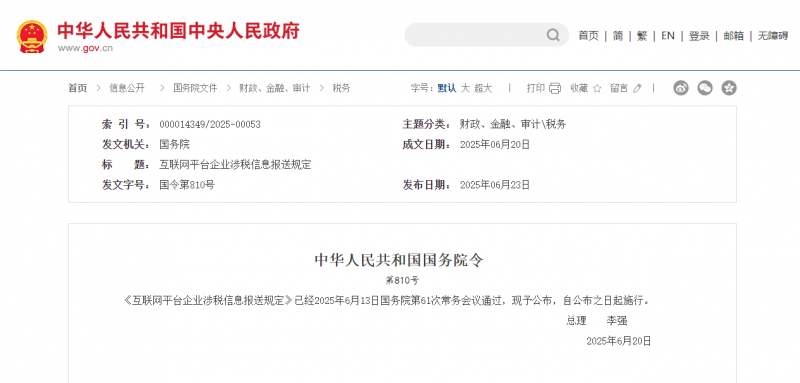The height and width of the screenshot is (383, 800).
Task: Focus the site search input field
Action: pos(486,35)
